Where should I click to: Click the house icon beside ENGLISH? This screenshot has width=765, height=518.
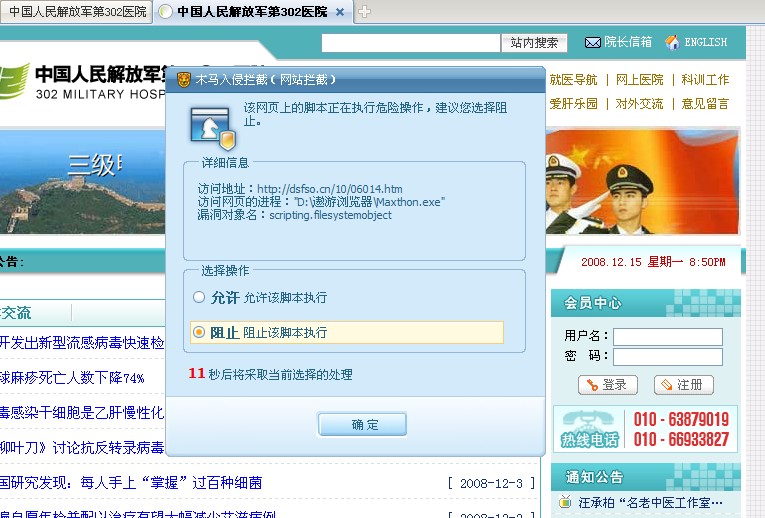tap(672, 42)
